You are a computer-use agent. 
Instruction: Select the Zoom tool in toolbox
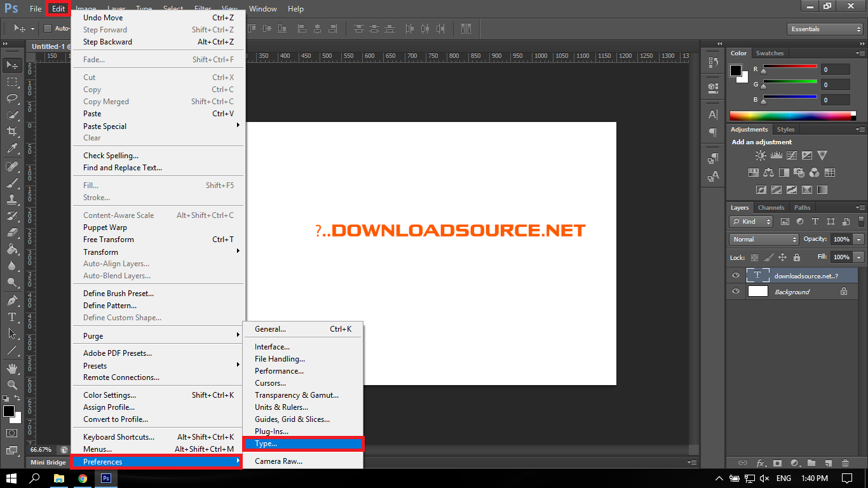coord(12,384)
